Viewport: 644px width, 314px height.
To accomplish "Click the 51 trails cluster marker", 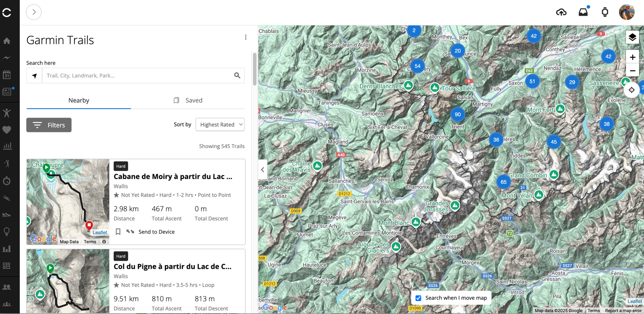I will (x=532, y=81).
